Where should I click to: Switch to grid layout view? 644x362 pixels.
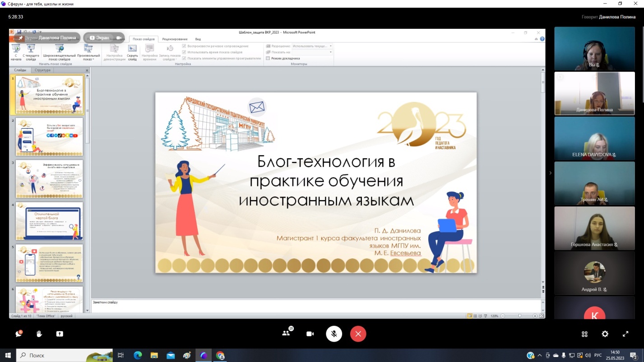pos(584,334)
